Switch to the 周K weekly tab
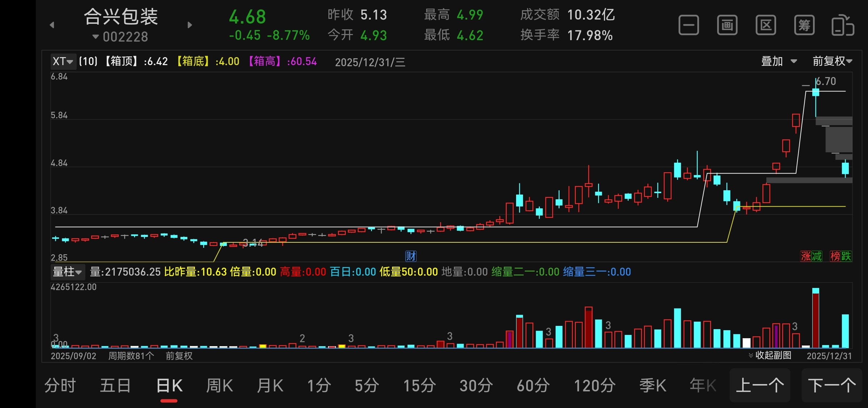 pyautogui.click(x=219, y=386)
